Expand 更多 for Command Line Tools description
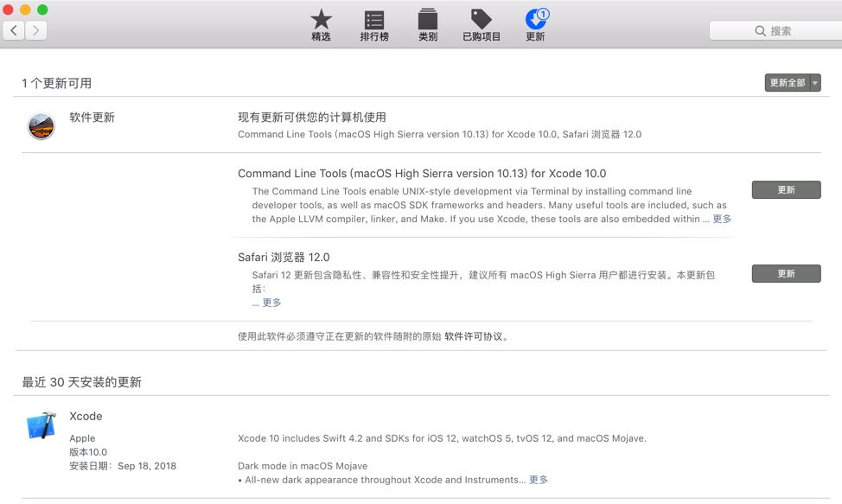The height and width of the screenshot is (504, 842). [722, 219]
